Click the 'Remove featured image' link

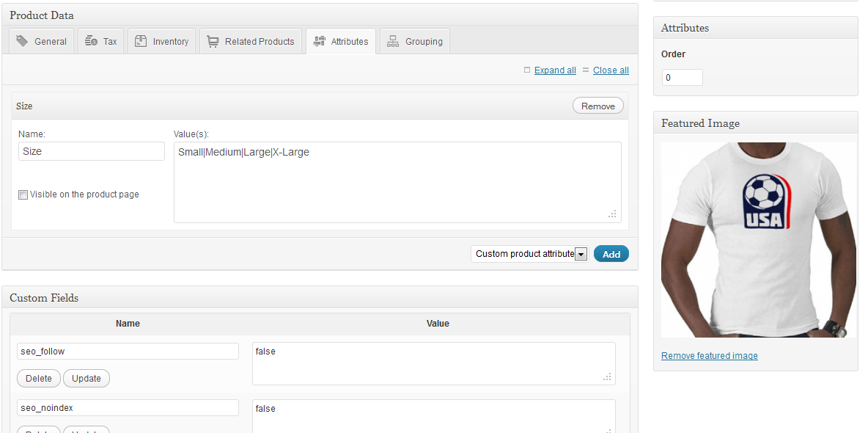click(709, 355)
